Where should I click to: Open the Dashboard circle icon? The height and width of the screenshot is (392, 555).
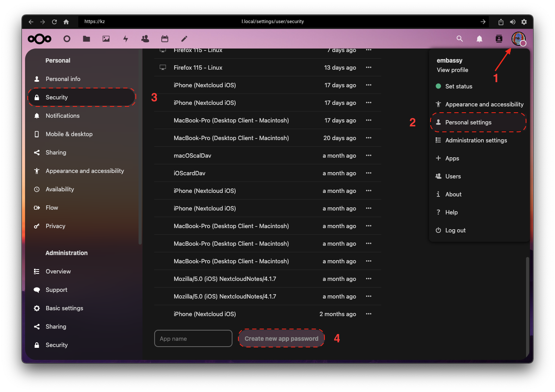click(67, 39)
